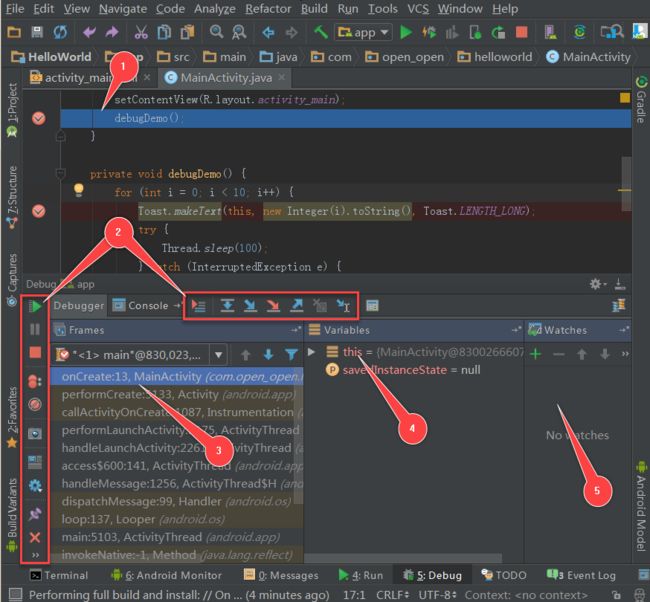The width and height of the screenshot is (650, 602).
Task: Click the red Stop button in top toolbar
Action: point(521,32)
